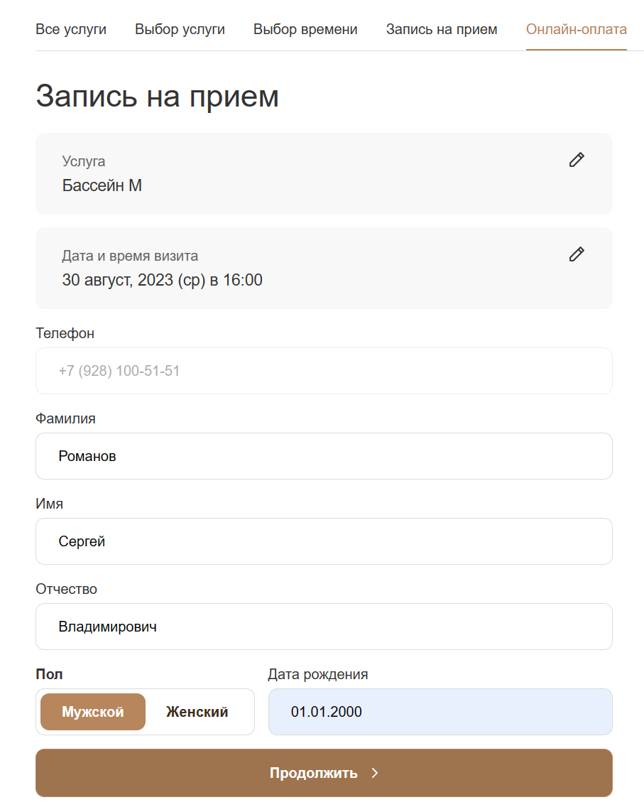Click the Дата рождения label
Viewport: 644px width, 812px height.
tap(317, 674)
